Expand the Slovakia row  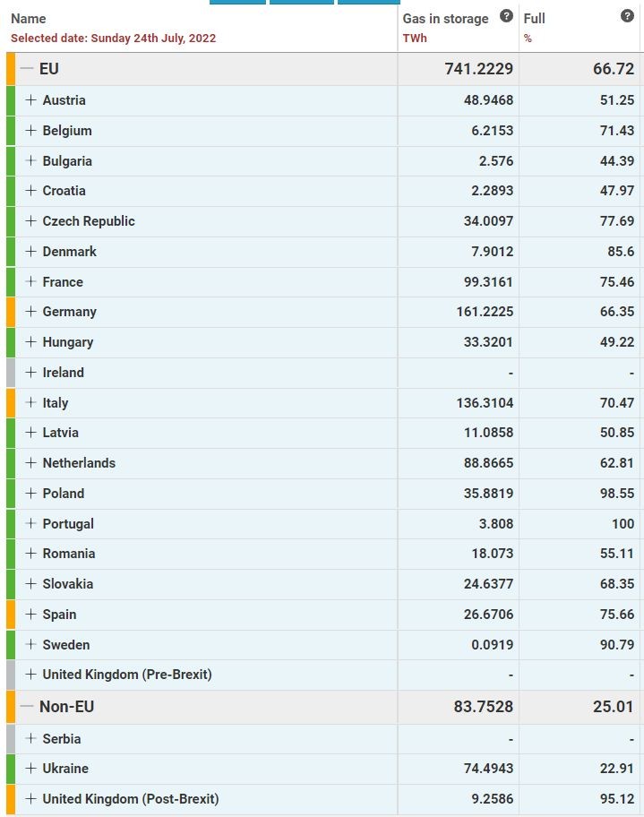[30, 583]
